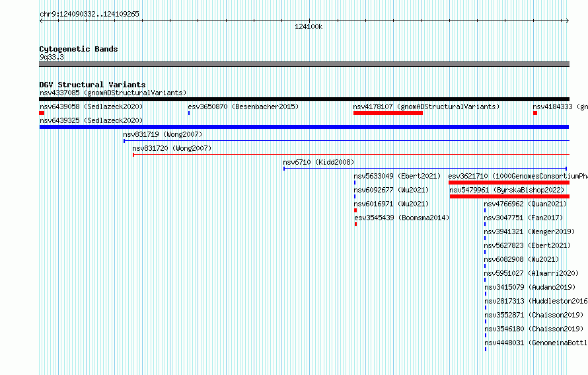Select the blue nsv6710 span line

425,169
